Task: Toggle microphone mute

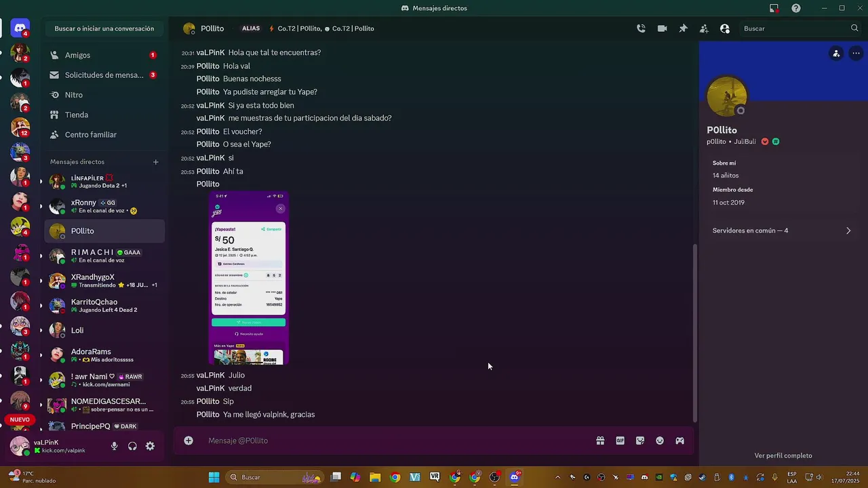Action: pos(115,446)
